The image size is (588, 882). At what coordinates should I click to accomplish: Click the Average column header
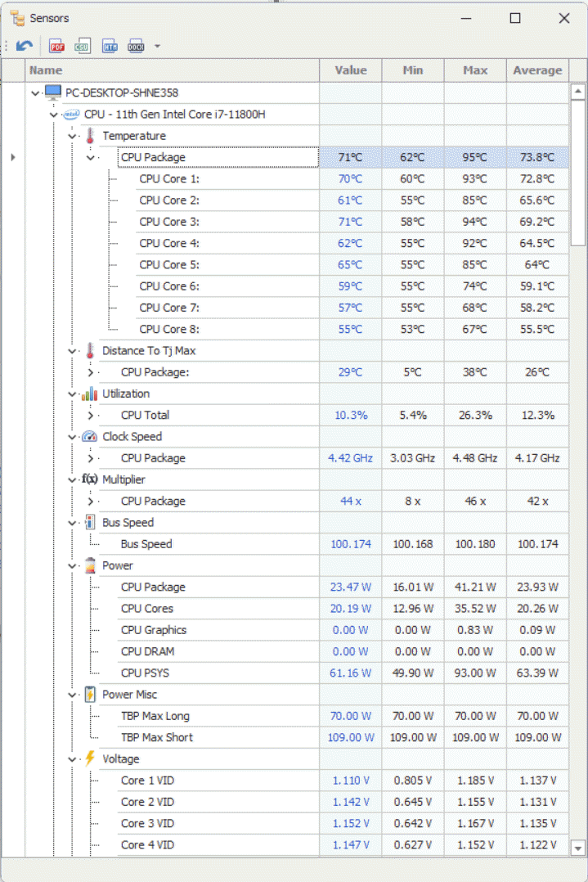click(x=537, y=70)
